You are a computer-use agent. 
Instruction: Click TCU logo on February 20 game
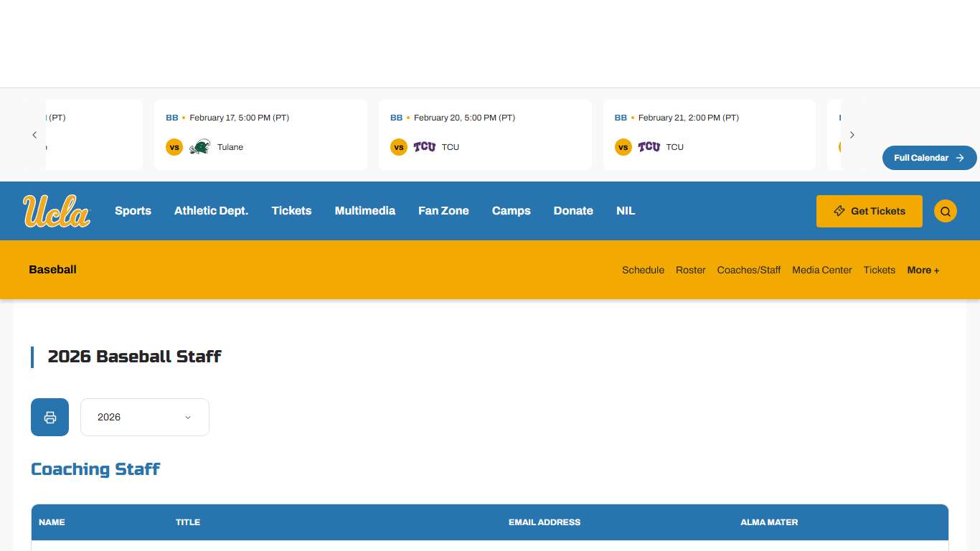pos(424,147)
